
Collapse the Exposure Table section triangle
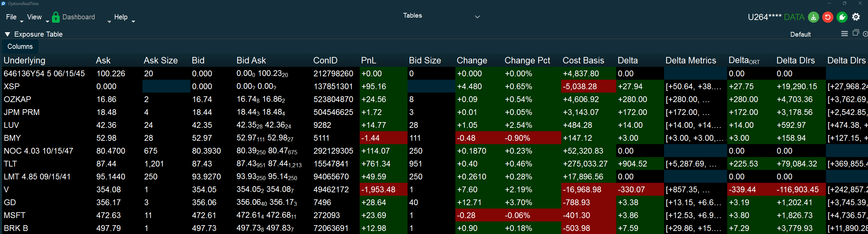[7, 34]
